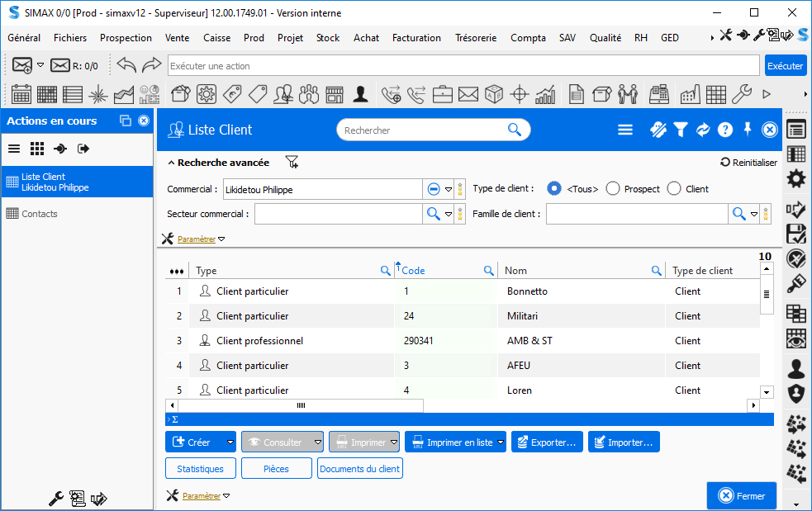Screen dimensions: 812x511
Task: Open the help question mark icon
Action: coord(725,130)
